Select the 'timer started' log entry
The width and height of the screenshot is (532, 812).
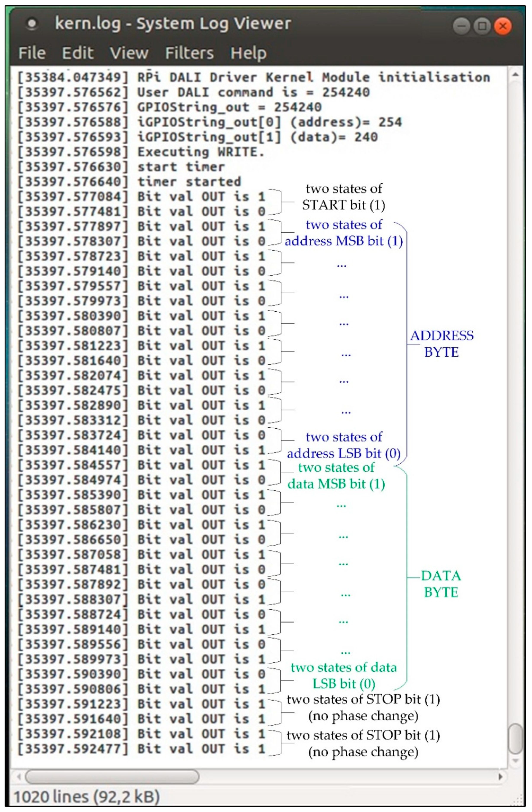pos(189,181)
